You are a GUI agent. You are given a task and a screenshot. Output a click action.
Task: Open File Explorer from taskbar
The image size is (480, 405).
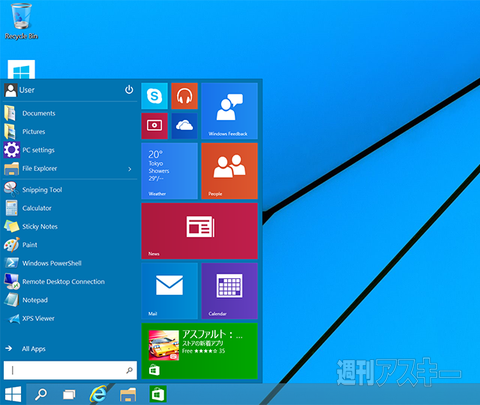(x=128, y=395)
